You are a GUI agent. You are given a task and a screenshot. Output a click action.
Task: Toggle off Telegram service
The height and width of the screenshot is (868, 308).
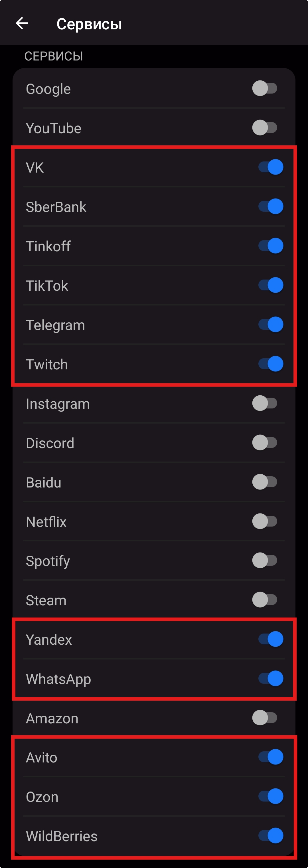[271, 325]
